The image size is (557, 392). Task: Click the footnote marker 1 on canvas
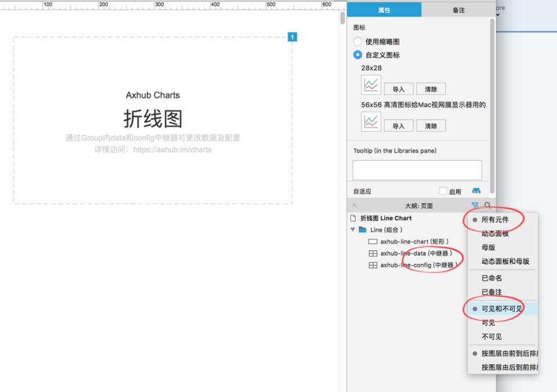(x=292, y=37)
